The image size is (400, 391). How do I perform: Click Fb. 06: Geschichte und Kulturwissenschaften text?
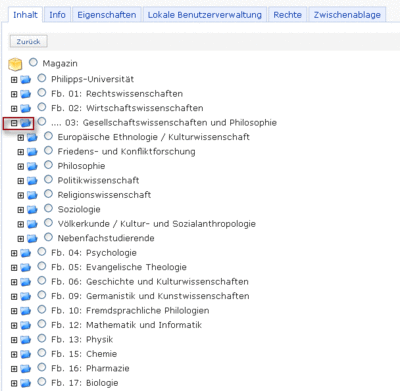150,282
